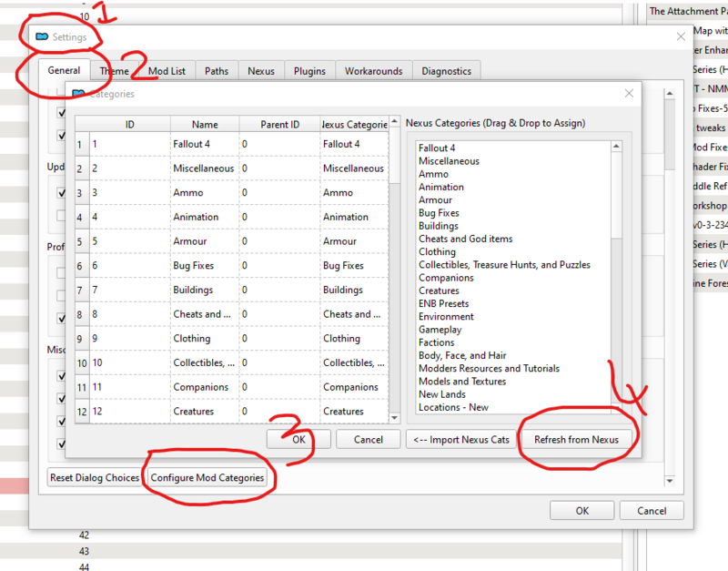The height and width of the screenshot is (571, 728).
Task: Confirm Settings window with OK
Action: pos(582,511)
